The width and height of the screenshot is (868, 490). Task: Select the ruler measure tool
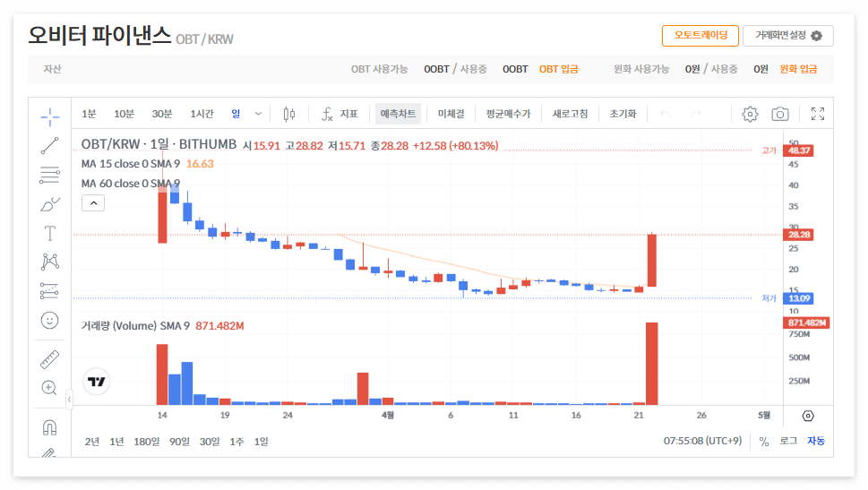tap(50, 359)
